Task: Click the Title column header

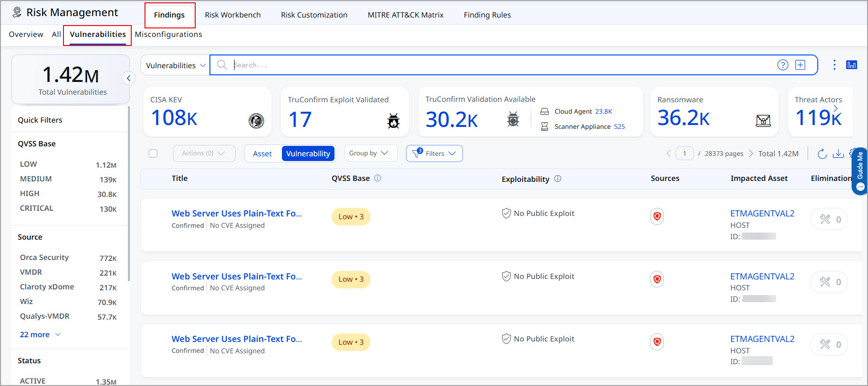Action: point(180,178)
